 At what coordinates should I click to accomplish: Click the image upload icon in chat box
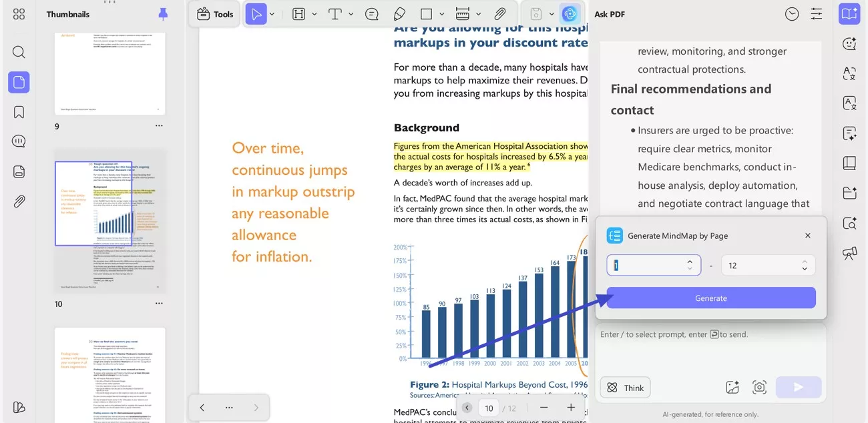[x=732, y=388]
